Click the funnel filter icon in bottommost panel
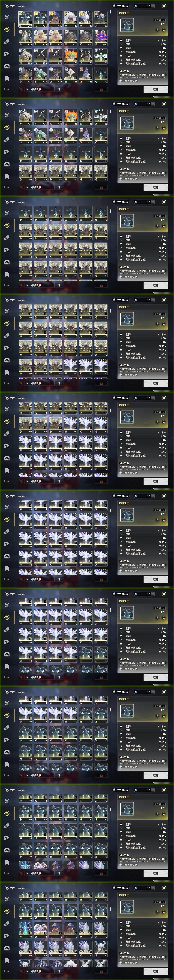 [21, 971]
